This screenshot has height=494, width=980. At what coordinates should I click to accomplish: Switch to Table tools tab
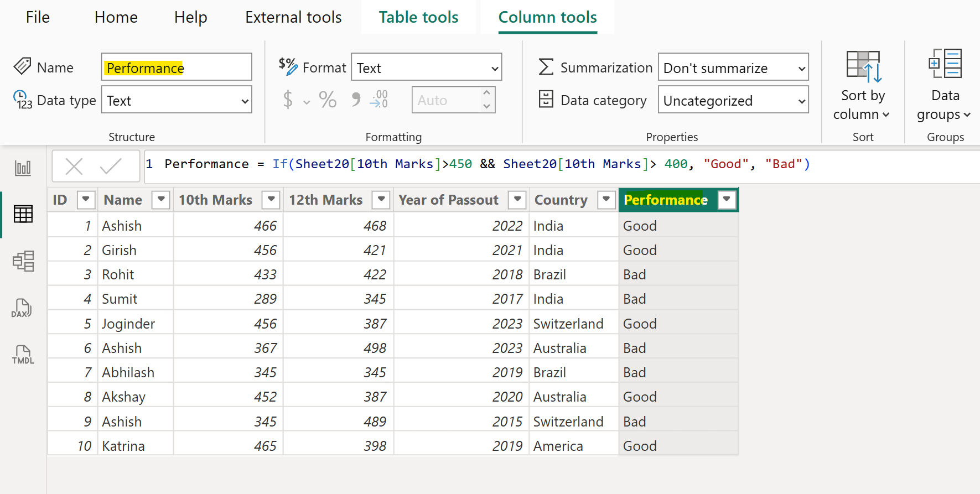tap(418, 18)
